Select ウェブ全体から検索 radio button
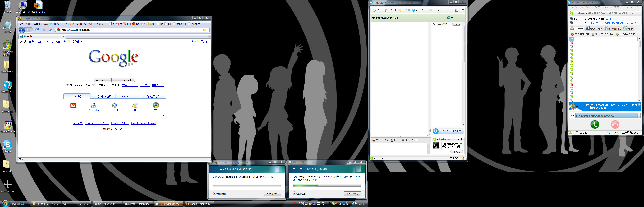 67,85
